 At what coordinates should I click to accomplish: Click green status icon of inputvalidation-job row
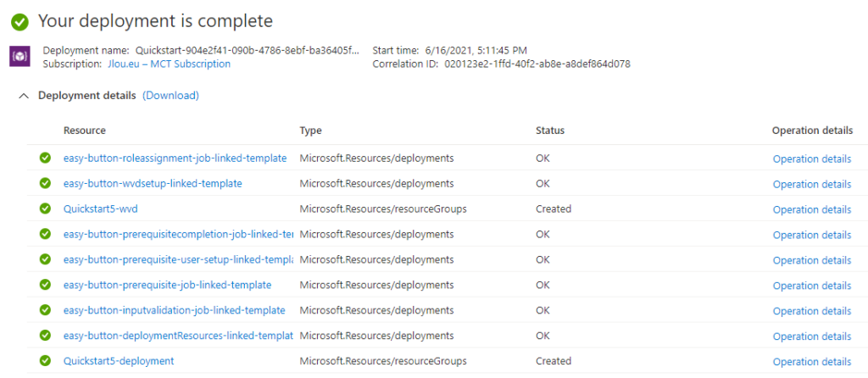46,310
